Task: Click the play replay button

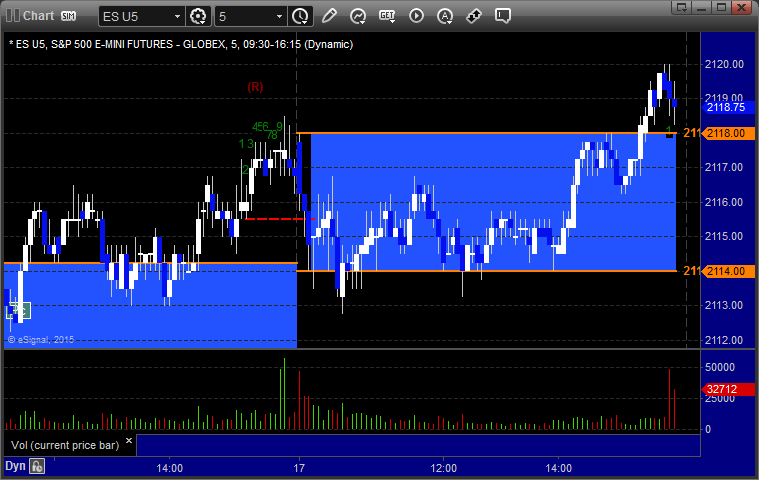Action: (416, 16)
